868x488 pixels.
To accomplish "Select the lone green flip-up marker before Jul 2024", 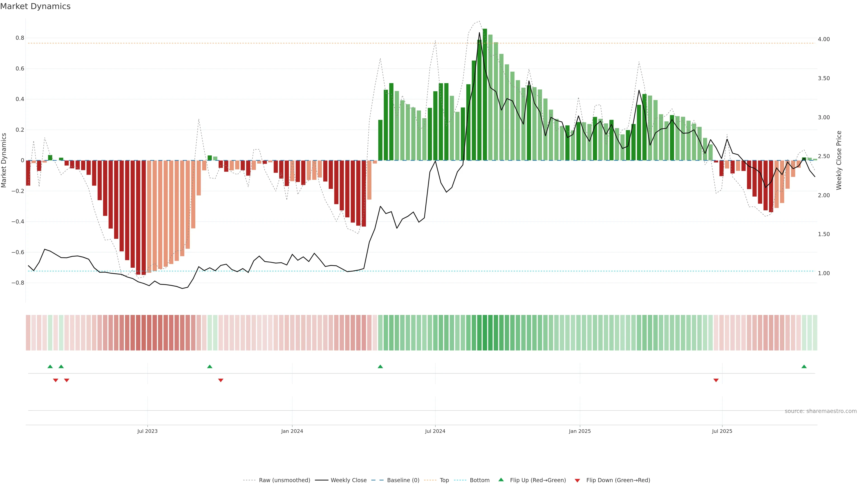I will [x=380, y=366].
